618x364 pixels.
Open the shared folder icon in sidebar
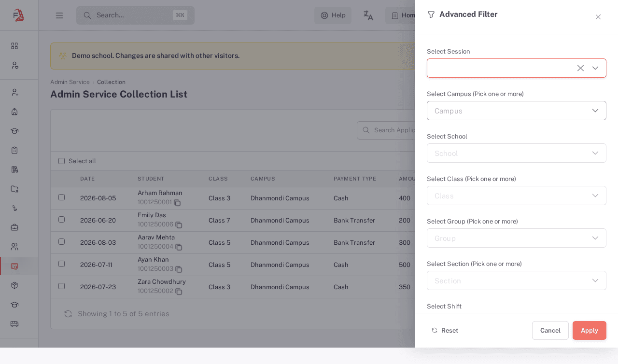(14, 189)
